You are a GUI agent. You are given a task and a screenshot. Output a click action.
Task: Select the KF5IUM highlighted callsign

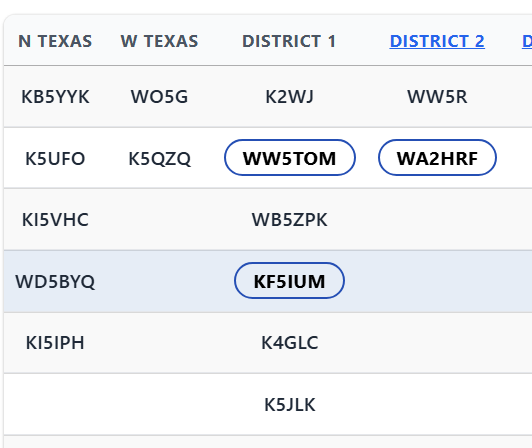click(x=289, y=281)
